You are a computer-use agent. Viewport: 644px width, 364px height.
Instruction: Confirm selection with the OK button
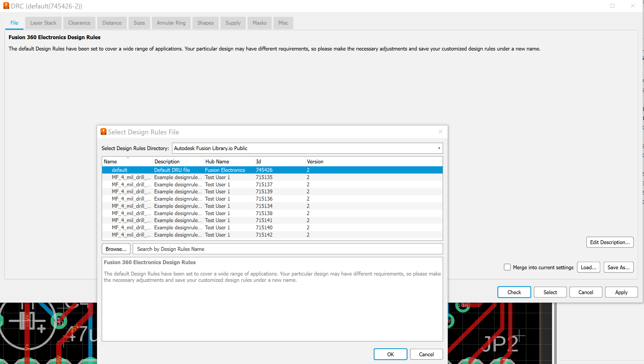pyautogui.click(x=390, y=354)
